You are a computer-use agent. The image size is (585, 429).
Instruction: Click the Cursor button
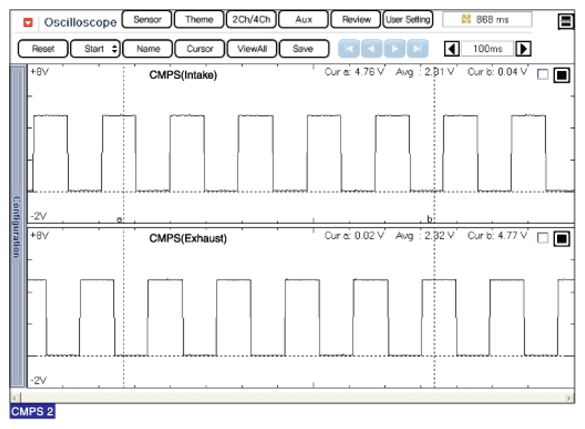tap(200, 49)
